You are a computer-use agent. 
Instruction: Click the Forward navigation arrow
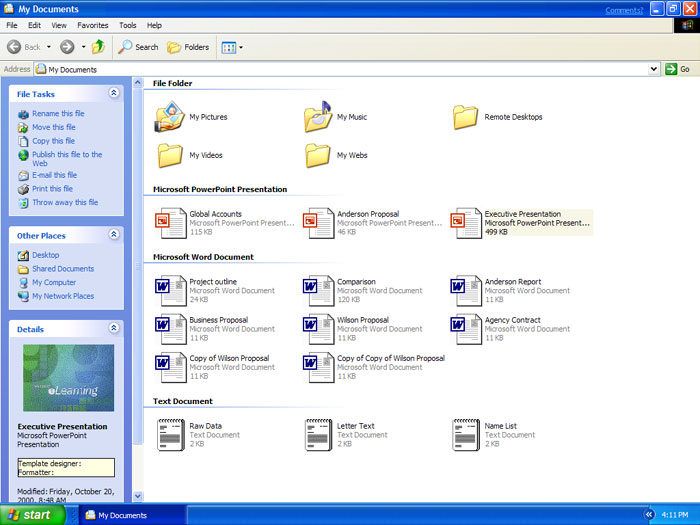[67, 46]
